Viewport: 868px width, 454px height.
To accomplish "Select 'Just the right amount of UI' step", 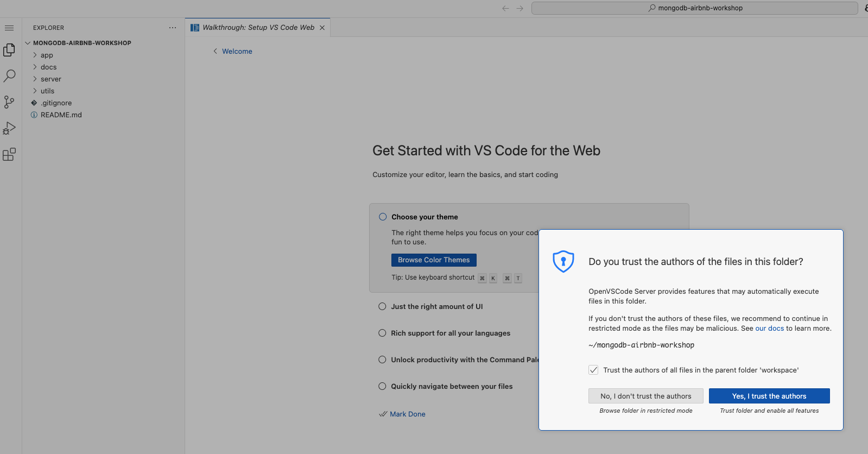I will coord(436,306).
